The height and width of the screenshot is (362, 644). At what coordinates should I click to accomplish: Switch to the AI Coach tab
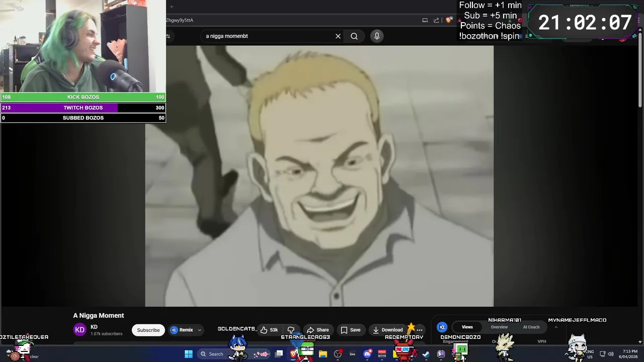pos(531,327)
